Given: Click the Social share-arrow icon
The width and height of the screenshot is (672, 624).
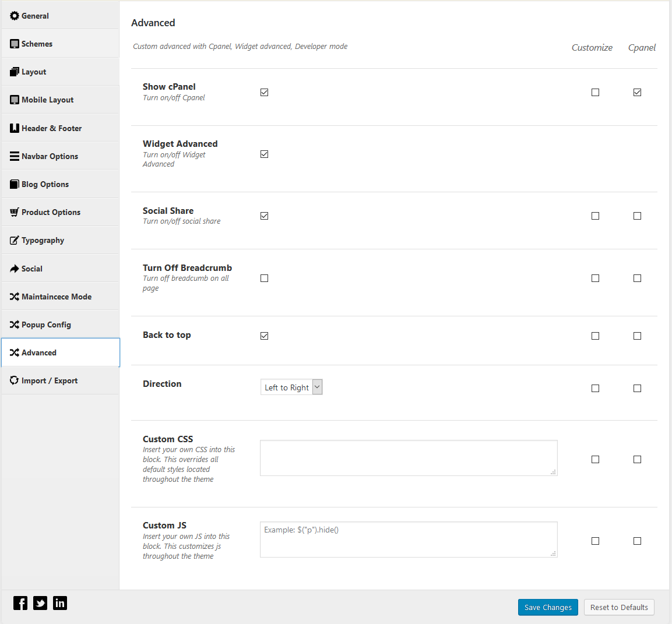Looking at the screenshot, I should coord(15,269).
